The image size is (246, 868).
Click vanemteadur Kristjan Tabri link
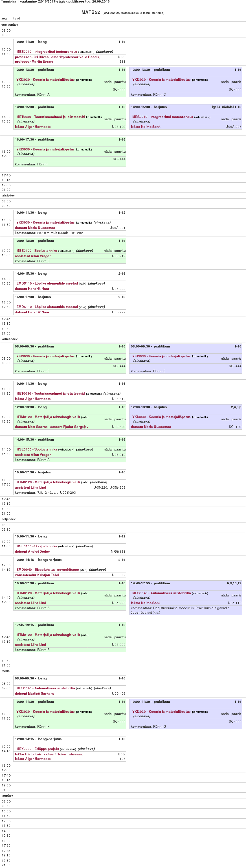click(37, 575)
